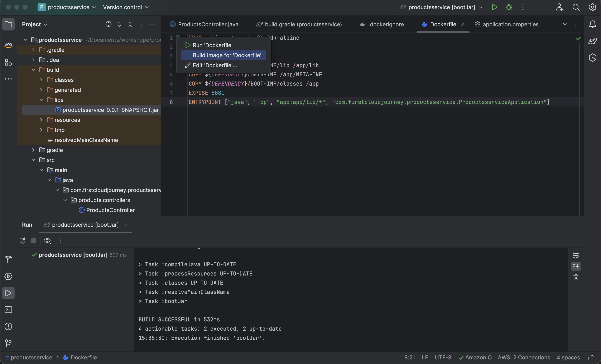The image size is (601, 364).
Task: Open the Amazon Q hexagon panel
Action: click(592, 58)
